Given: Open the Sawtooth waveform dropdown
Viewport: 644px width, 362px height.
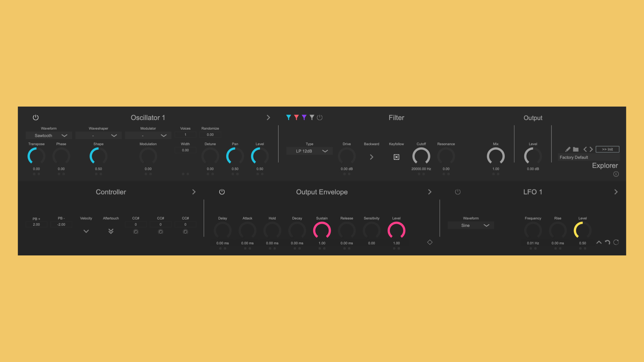Looking at the screenshot, I should coord(49,135).
